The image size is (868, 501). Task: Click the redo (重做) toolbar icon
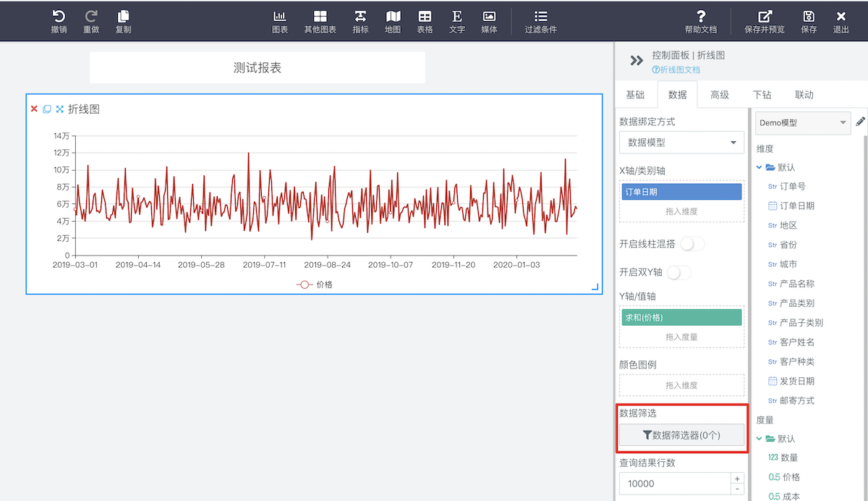[x=91, y=21]
